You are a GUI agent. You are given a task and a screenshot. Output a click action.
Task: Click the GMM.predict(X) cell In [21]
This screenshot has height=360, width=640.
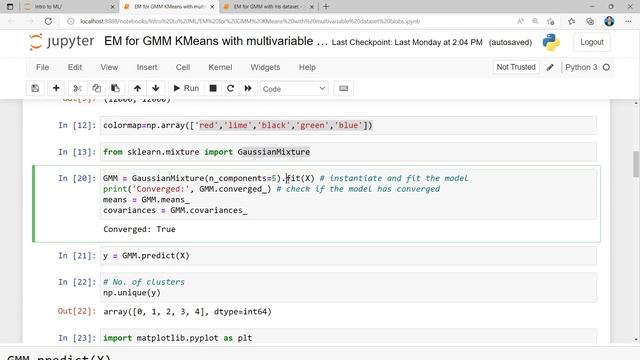pos(348,256)
